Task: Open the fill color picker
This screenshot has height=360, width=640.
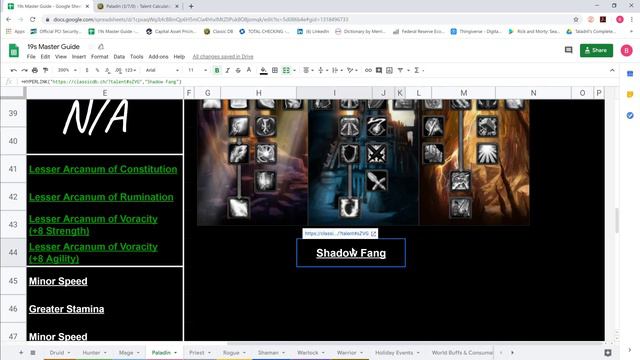Action: (264, 70)
